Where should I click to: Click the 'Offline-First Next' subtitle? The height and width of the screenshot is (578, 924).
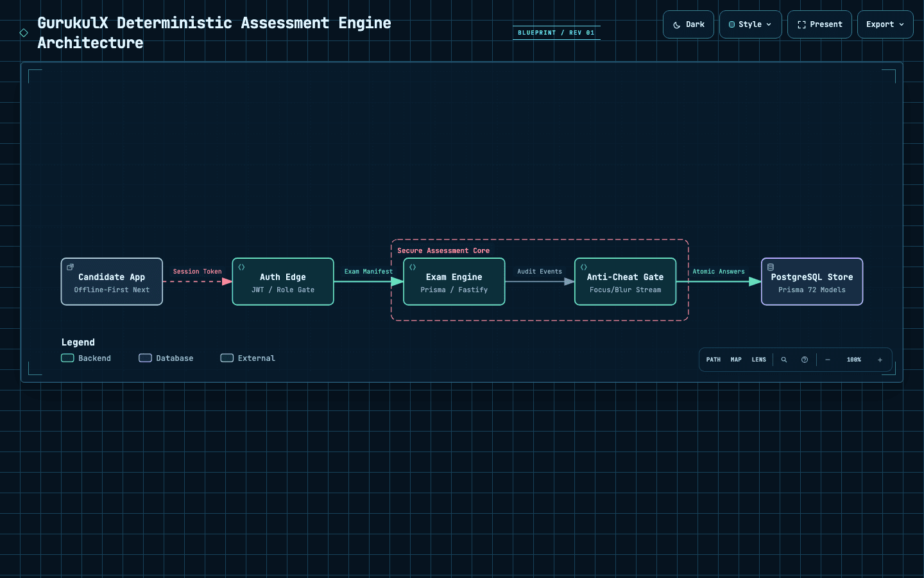pos(112,290)
